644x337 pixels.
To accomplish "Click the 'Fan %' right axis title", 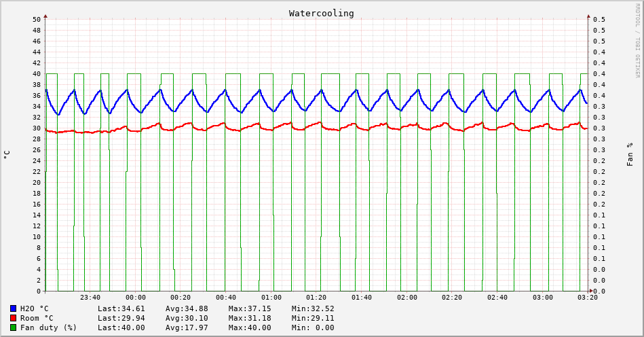I will tap(630, 154).
